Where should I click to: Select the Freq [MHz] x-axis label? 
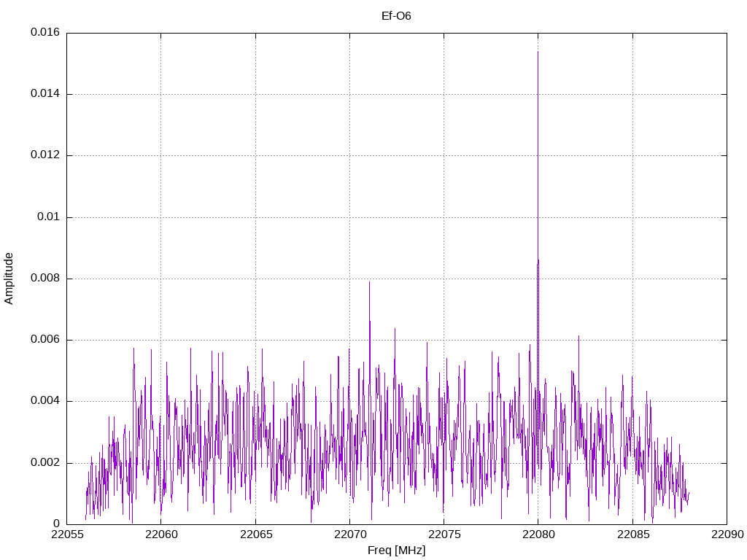coord(396,551)
